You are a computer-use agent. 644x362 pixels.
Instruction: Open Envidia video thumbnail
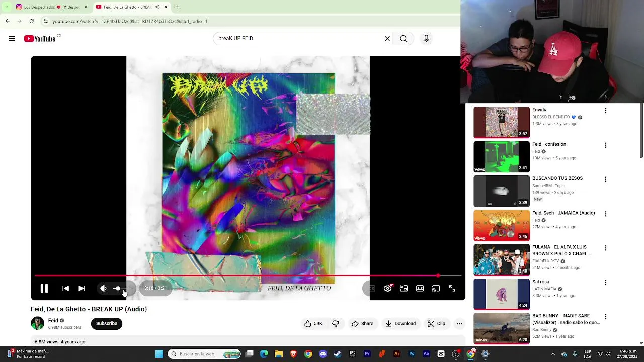(502, 122)
